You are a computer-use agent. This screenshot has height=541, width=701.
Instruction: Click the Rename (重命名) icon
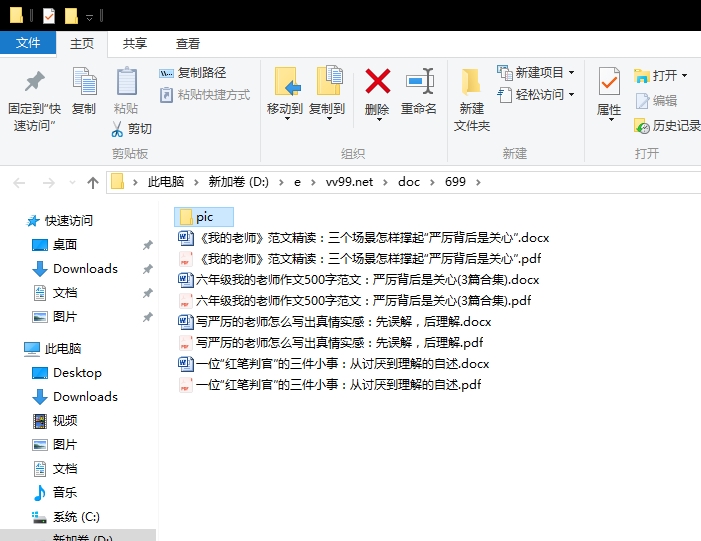tap(420, 81)
